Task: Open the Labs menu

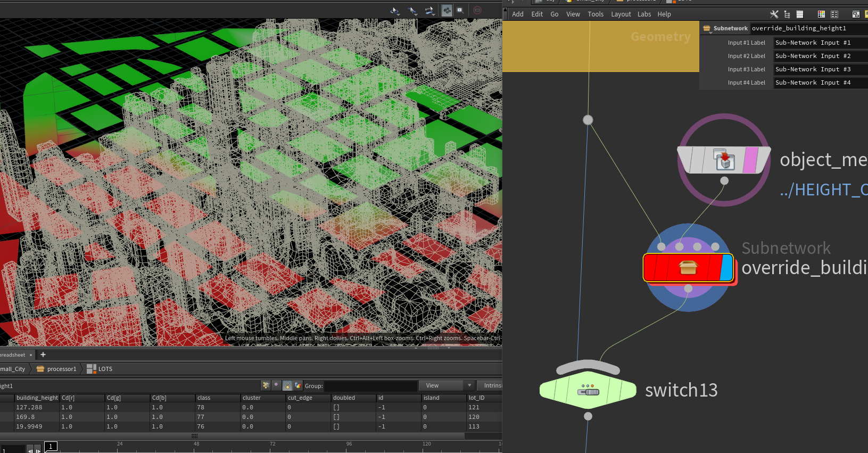Action: [644, 14]
